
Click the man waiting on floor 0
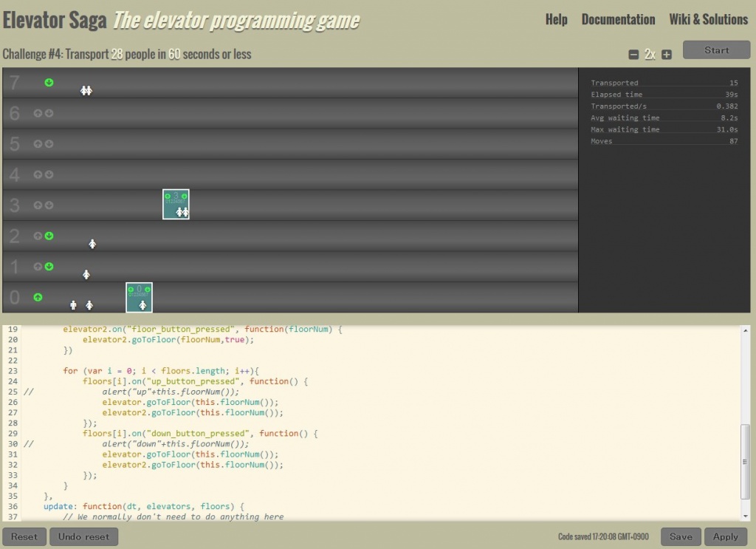pos(73,305)
